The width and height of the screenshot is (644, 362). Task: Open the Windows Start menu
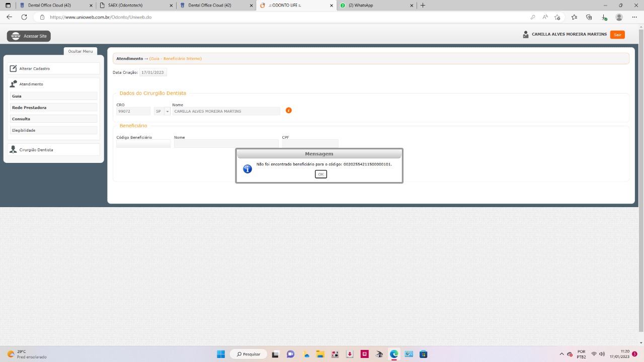tap(221, 354)
